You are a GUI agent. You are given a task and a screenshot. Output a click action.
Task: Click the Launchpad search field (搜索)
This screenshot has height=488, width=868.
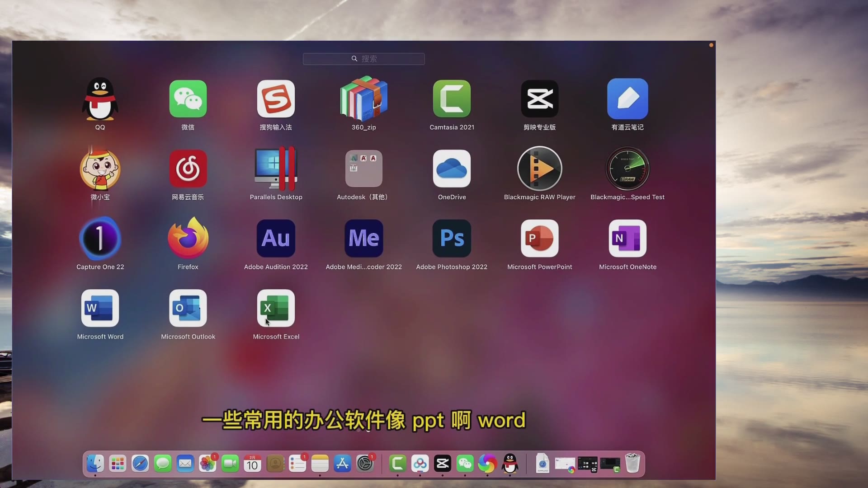364,59
